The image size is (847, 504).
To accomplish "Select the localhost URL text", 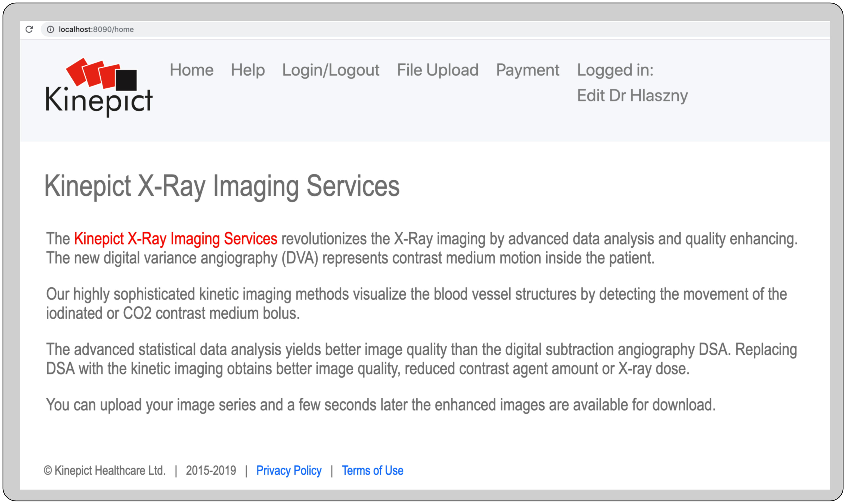I will point(96,30).
